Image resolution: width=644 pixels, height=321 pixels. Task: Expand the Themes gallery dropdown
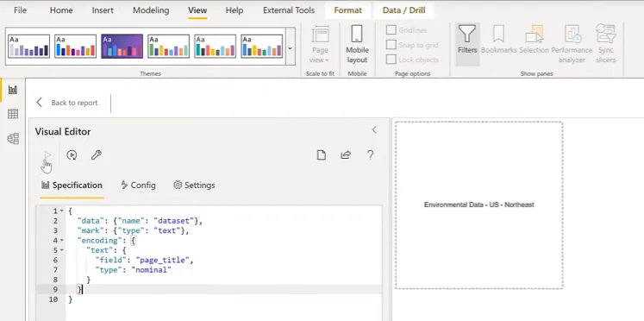click(290, 47)
